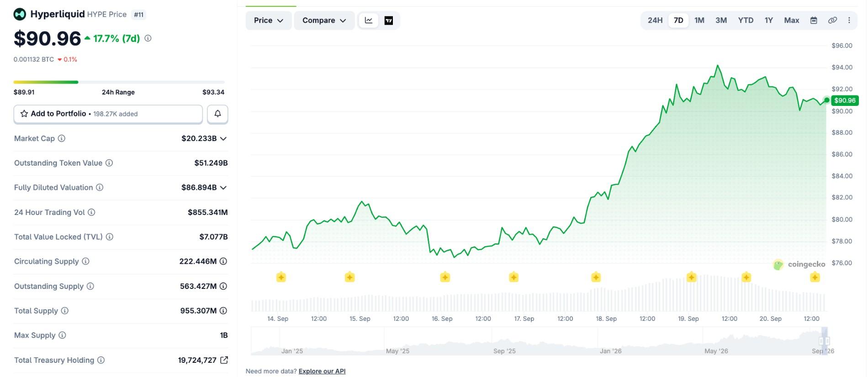The height and width of the screenshot is (377, 868).
Task: Click the $90.96 current price chart label
Action: pos(845,100)
